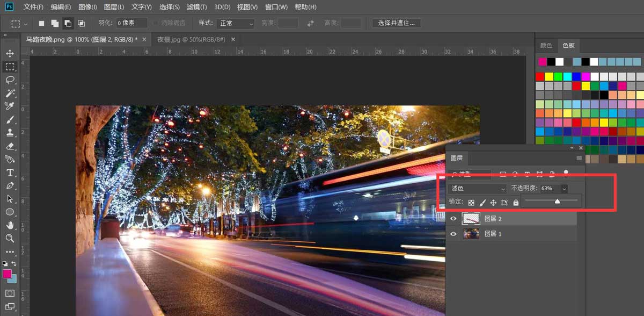644x316 pixels.
Task: Select the 图层 1 layer thumbnail
Action: 471,234
